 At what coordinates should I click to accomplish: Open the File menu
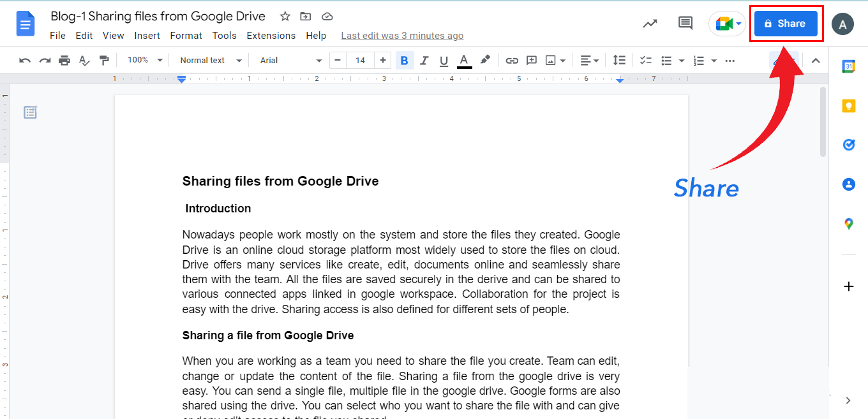[x=57, y=36]
